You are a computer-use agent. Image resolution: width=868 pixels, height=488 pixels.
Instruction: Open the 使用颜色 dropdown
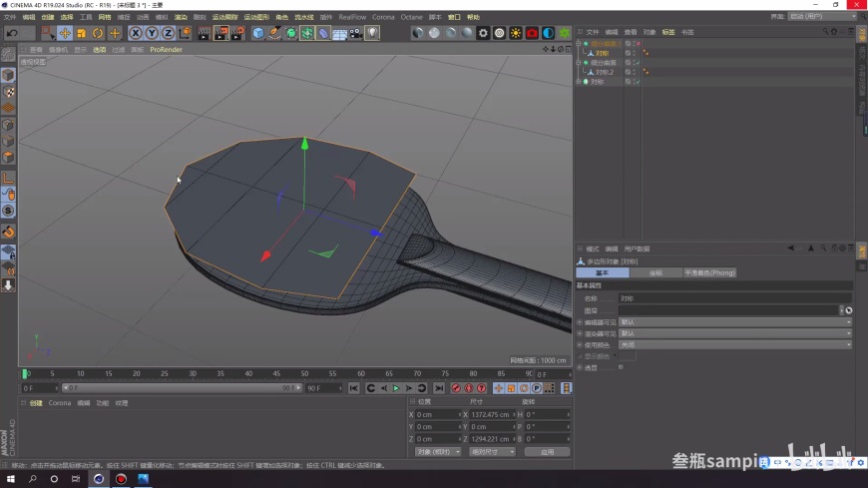click(734, 345)
